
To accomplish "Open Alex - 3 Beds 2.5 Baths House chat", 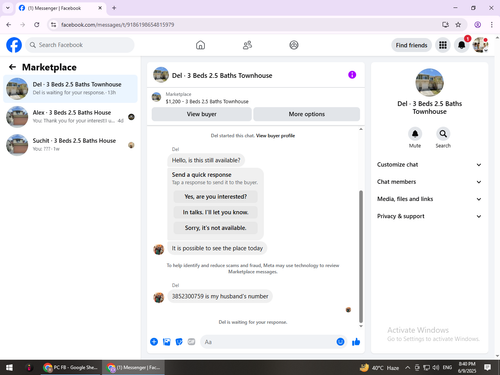I will tap(70, 117).
